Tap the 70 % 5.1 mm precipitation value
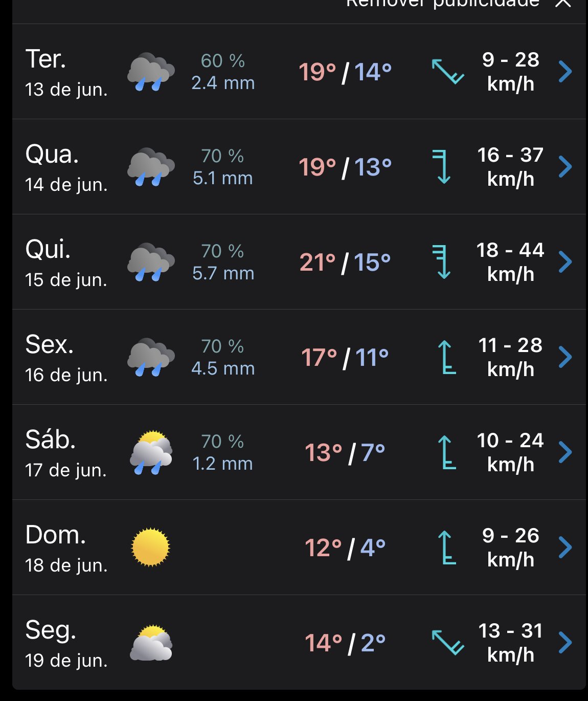This screenshot has height=701, width=588. [x=222, y=167]
